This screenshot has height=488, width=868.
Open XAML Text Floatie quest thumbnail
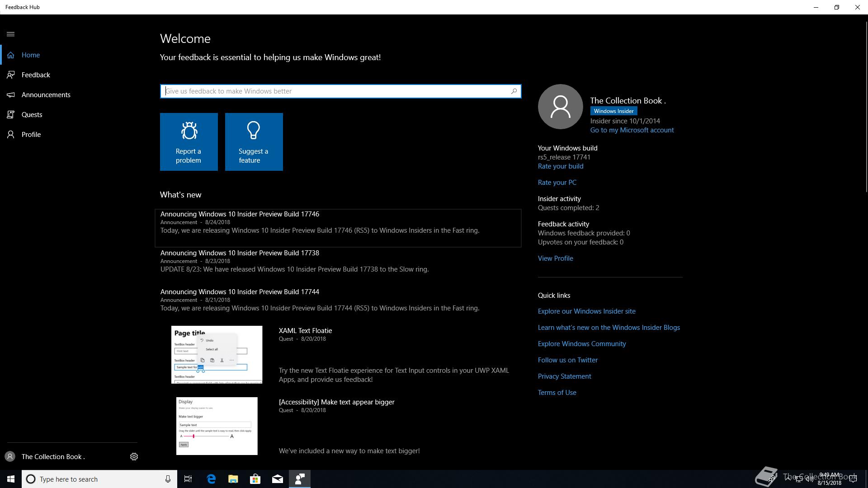[x=217, y=355]
